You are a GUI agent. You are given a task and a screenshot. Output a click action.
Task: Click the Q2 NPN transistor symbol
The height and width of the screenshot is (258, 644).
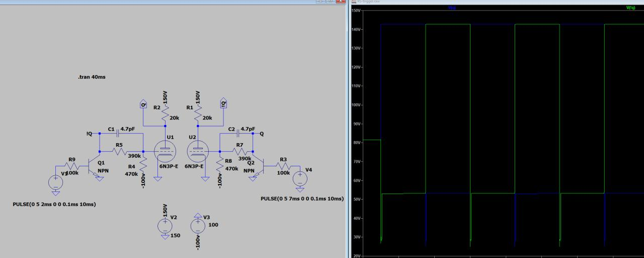pos(258,166)
